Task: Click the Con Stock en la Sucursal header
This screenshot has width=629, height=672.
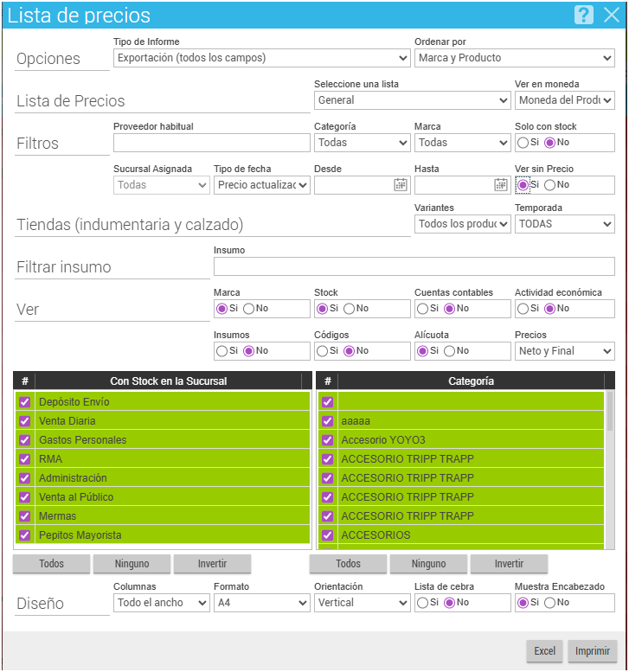Action: click(169, 381)
